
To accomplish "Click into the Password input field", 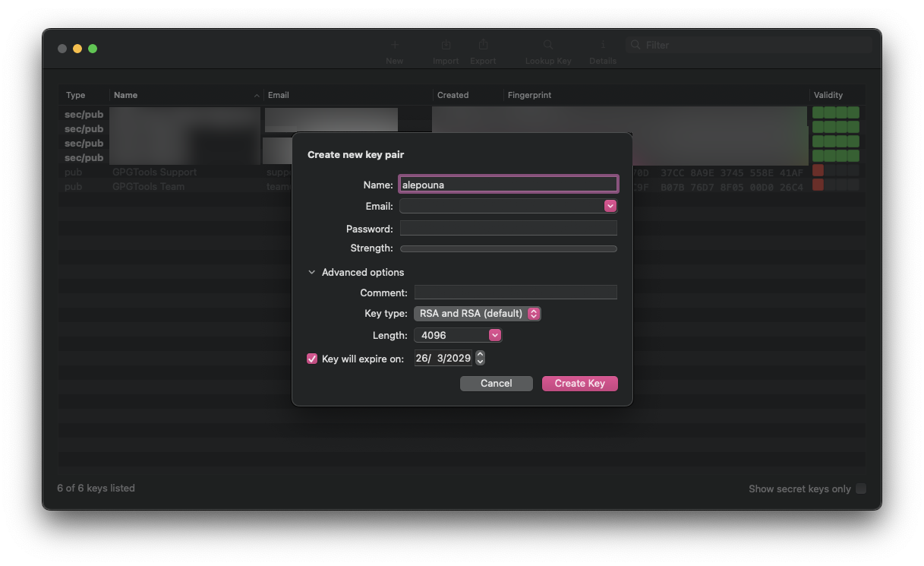I will (508, 229).
